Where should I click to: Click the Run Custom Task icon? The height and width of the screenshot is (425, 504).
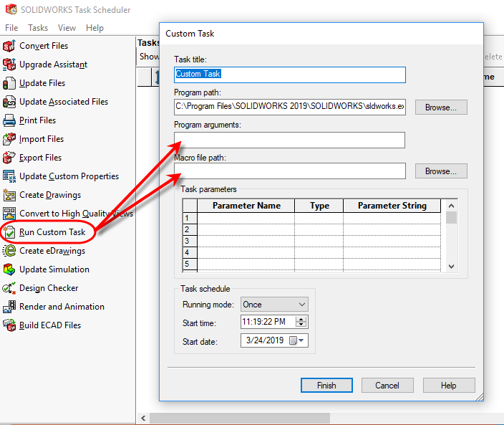[x=9, y=232]
